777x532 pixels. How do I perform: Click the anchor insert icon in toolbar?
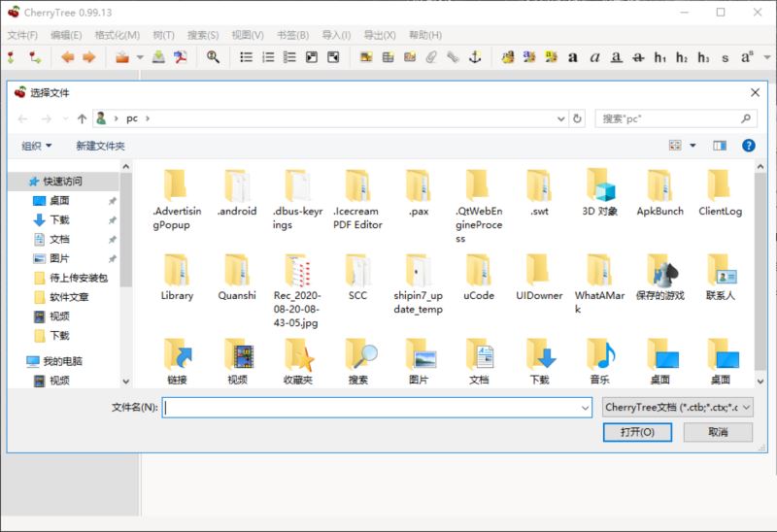475,57
